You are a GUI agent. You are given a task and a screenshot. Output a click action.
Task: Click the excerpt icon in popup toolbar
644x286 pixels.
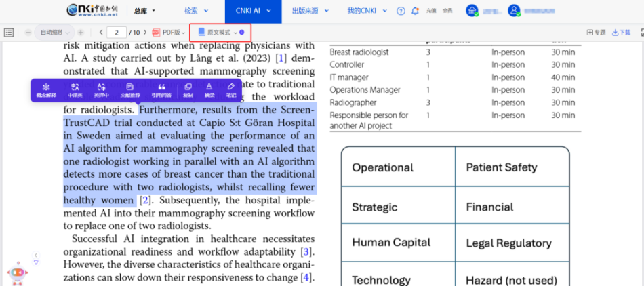(209, 89)
